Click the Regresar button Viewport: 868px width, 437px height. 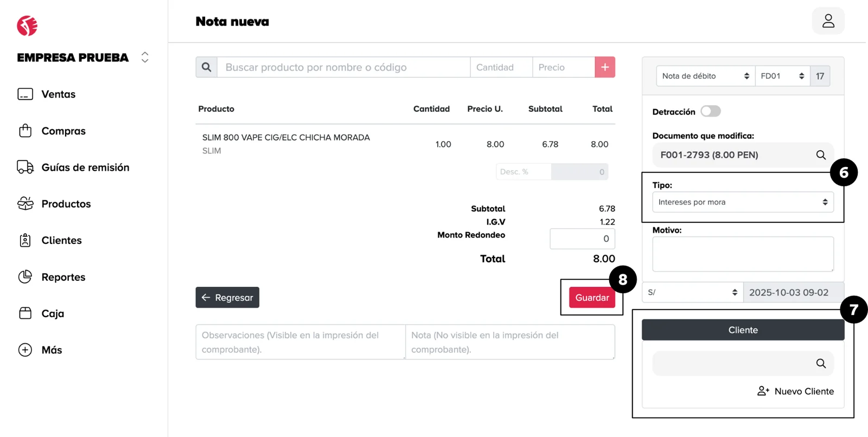227,298
